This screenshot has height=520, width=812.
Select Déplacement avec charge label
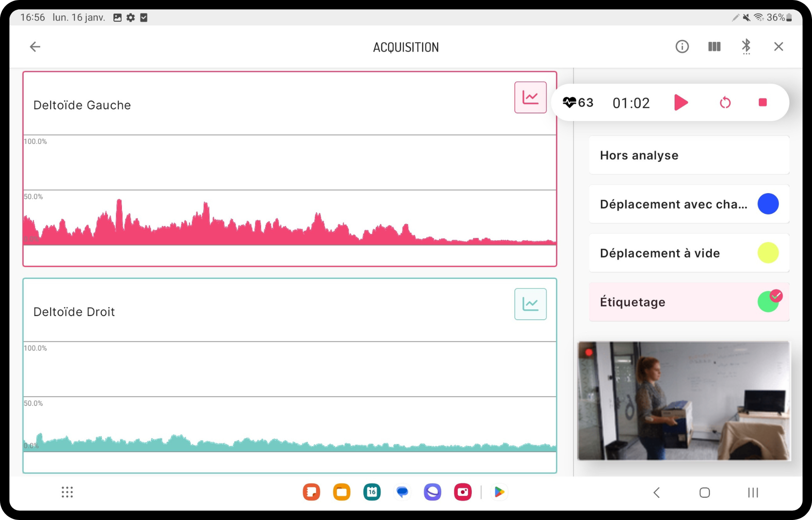click(673, 204)
